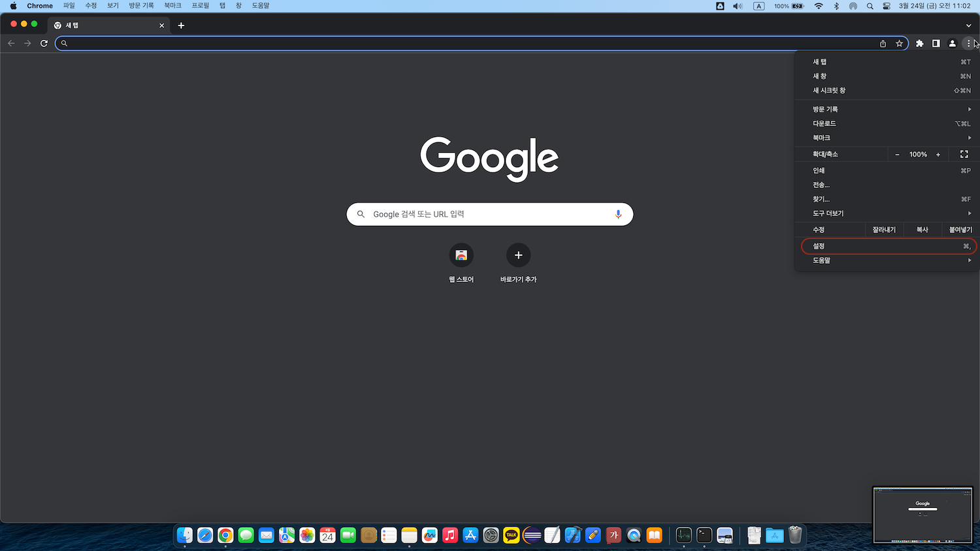The width and height of the screenshot is (980, 551).
Task: Open 파일 in macOS menu bar
Action: click(x=69, y=6)
